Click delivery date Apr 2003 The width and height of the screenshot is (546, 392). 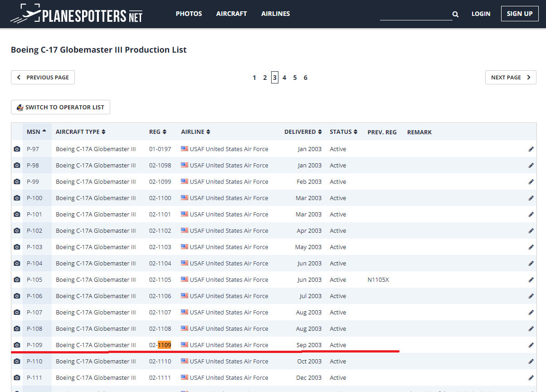coord(309,230)
